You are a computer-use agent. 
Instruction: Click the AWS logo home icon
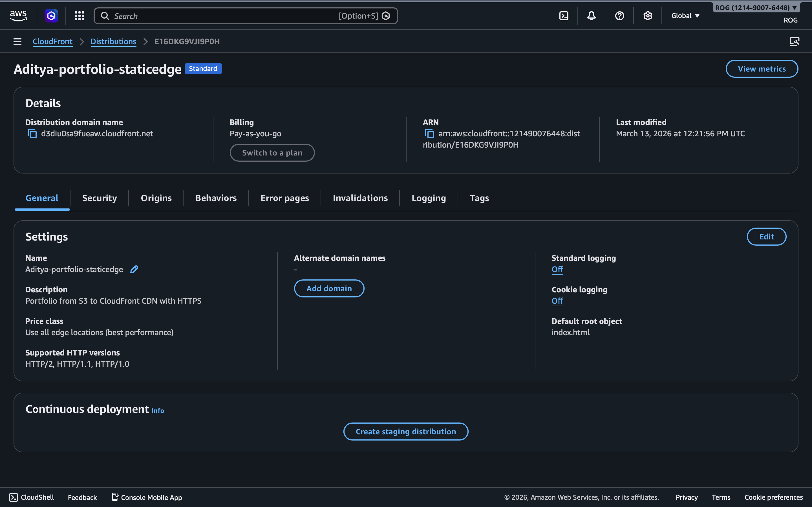pyautogui.click(x=18, y=15)
